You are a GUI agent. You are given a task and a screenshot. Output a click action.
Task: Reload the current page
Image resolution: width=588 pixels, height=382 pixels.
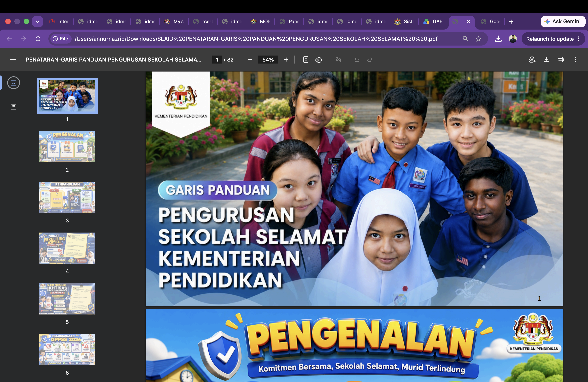tap(38, 39)
